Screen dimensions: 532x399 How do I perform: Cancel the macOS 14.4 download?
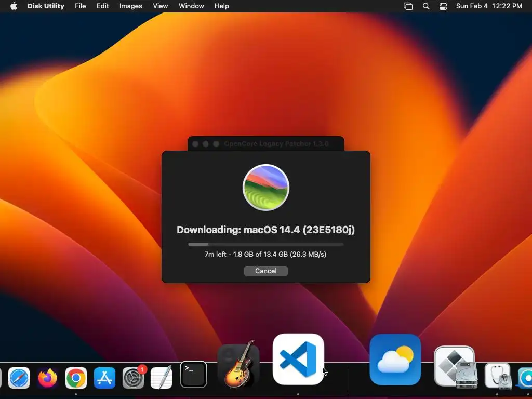tap(265, 271)
